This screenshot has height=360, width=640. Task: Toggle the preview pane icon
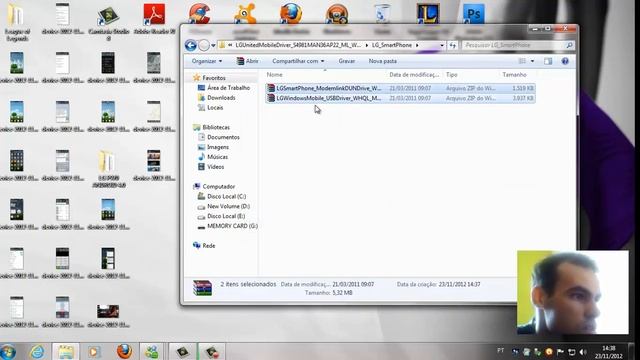[548, 61]
